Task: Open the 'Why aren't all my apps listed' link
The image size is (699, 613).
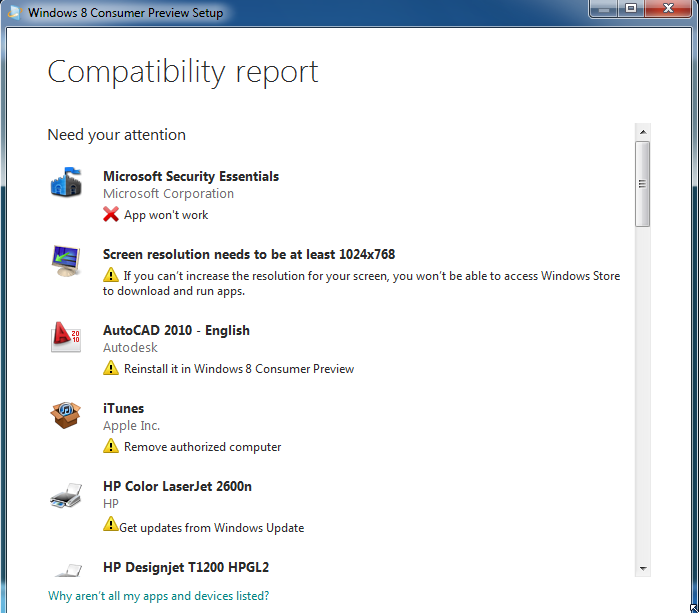Action: click(x=158, y=596)
